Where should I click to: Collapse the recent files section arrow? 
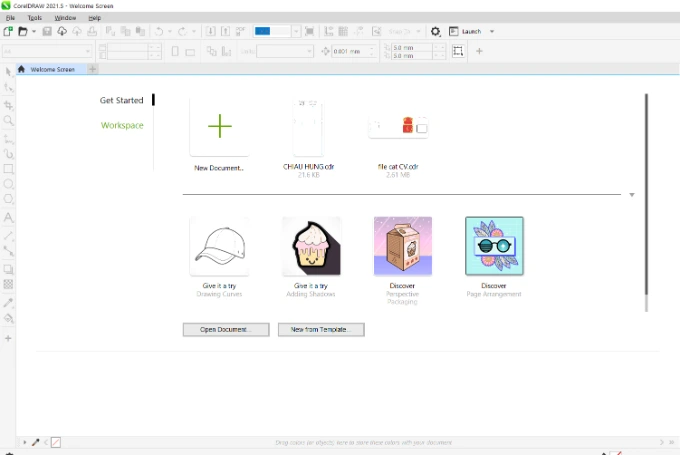pyautogui.click(x=632, y=195)
